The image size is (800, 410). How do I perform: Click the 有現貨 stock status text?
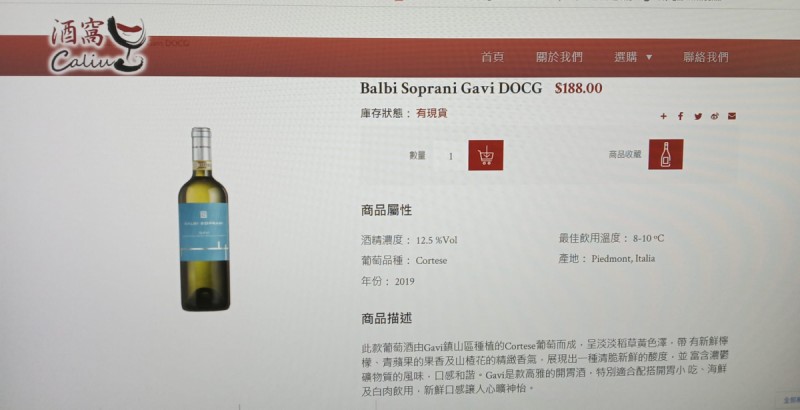pyautogui.click(x=432, y=113)
